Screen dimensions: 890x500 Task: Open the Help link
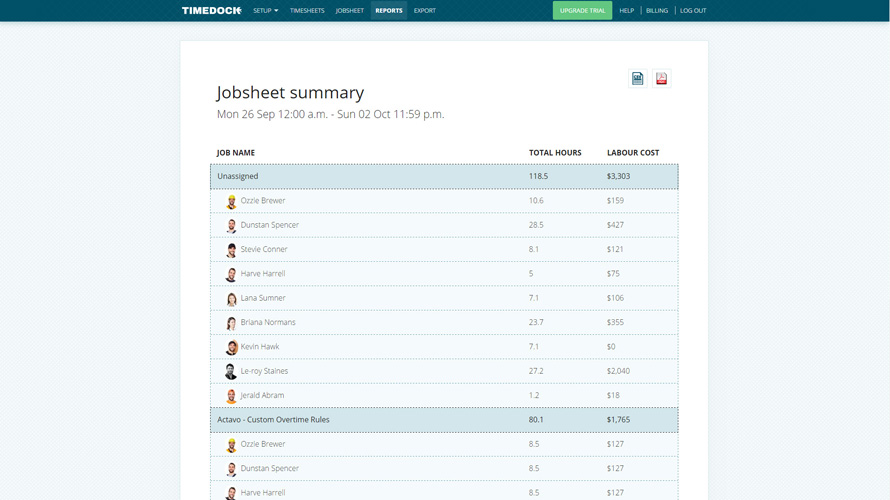626,11
